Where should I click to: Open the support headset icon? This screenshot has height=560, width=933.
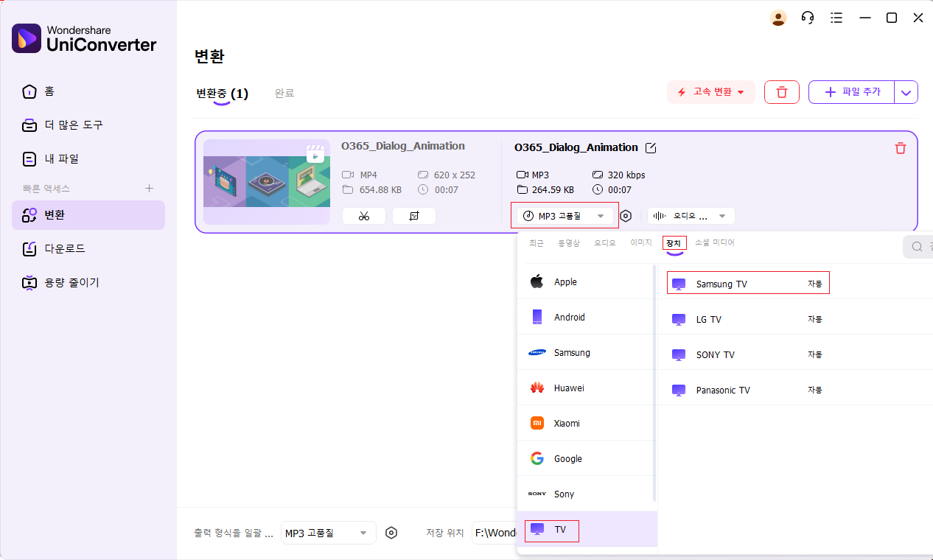(808, 18)
